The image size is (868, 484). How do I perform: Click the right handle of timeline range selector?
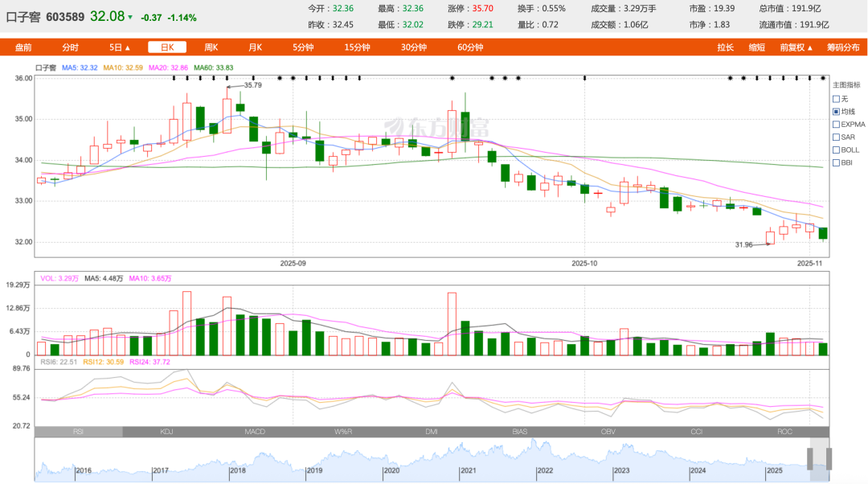[829, 459]
